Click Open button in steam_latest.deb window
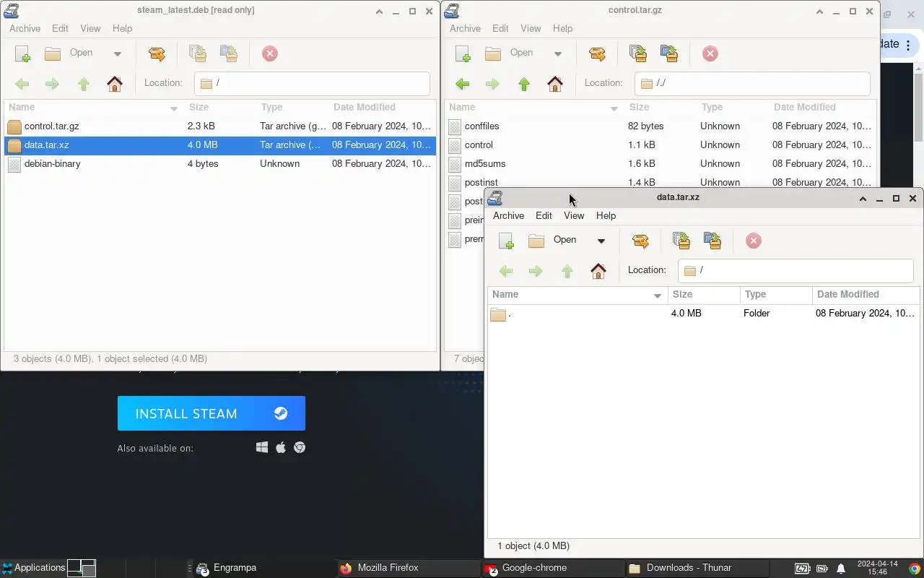924x578 pixels. click(69, 53)
